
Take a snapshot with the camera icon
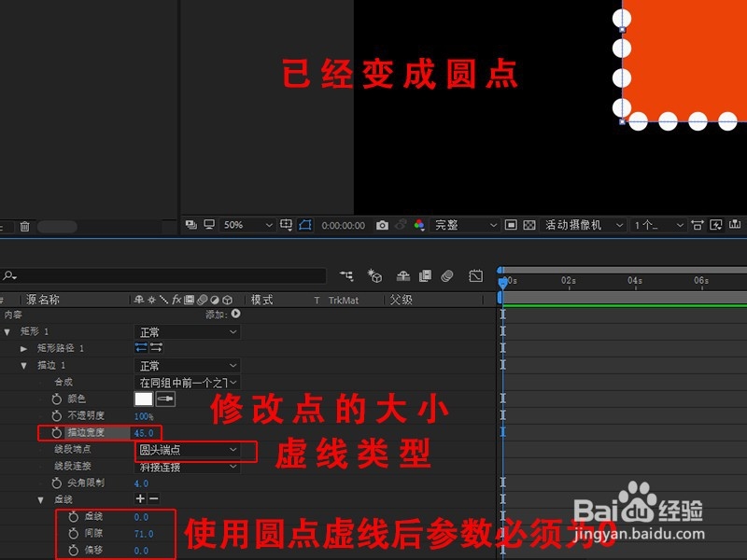pyautogui.click(x=383, y=224)
